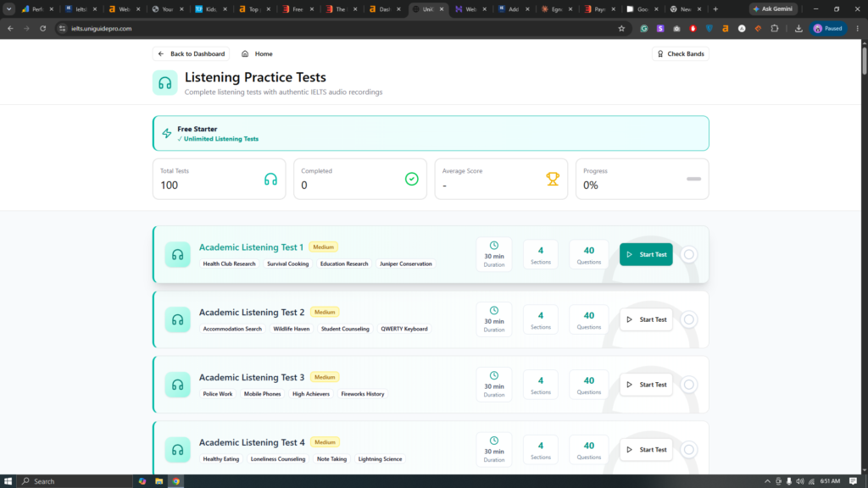Bookmark this page with the star icon
Screen dimensions: 868x488
click(x=621, y=28)
